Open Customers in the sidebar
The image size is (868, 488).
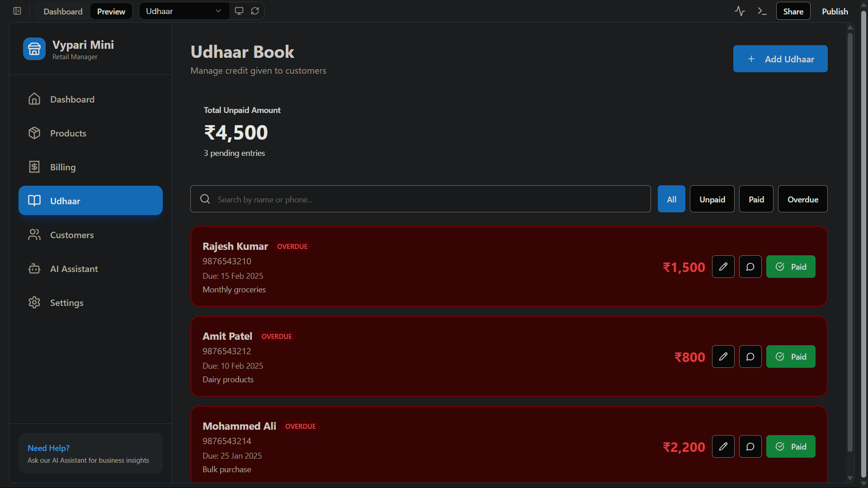tap(72, 235)
